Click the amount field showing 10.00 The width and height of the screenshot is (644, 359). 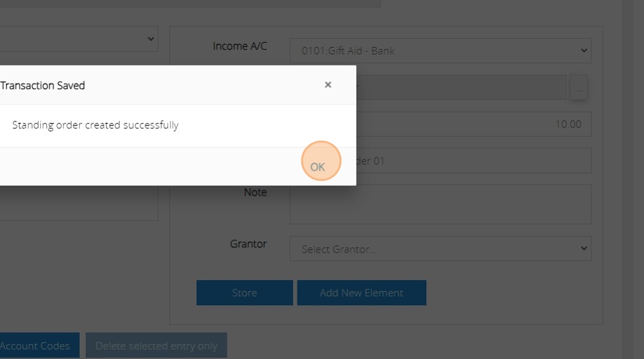coord(477,125)
